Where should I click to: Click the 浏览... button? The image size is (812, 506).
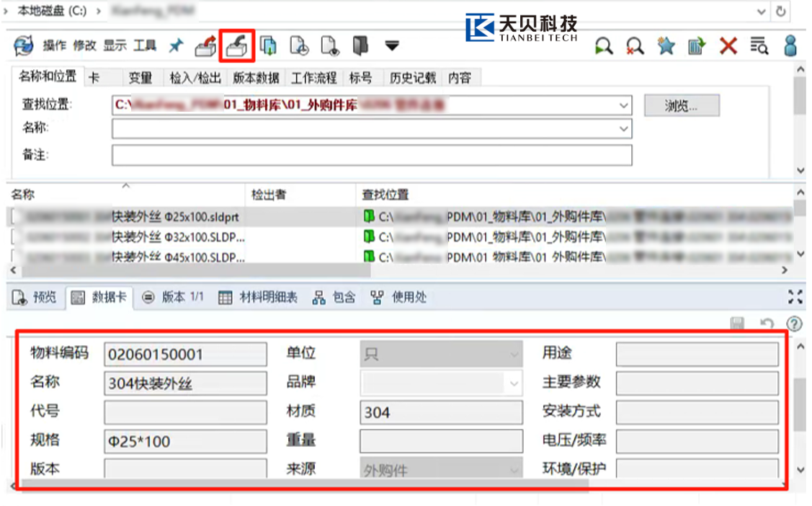(x=681, y=105)
